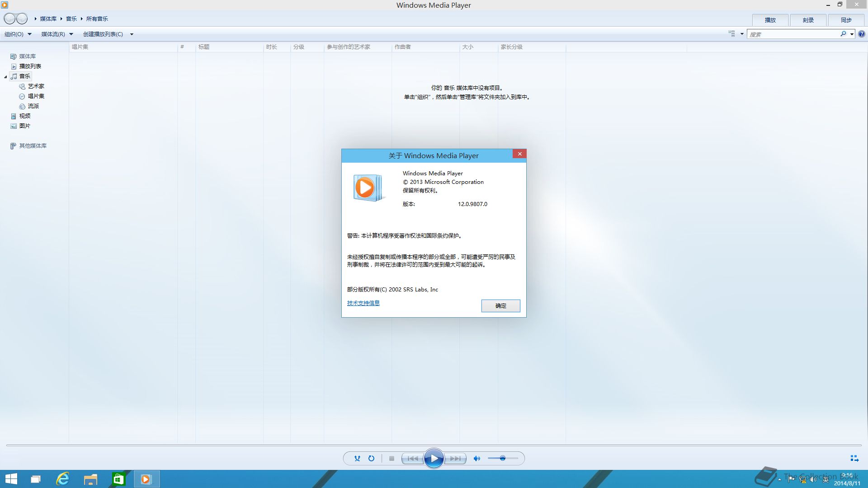Click 创建播放列表(C) button

[103, 34]
